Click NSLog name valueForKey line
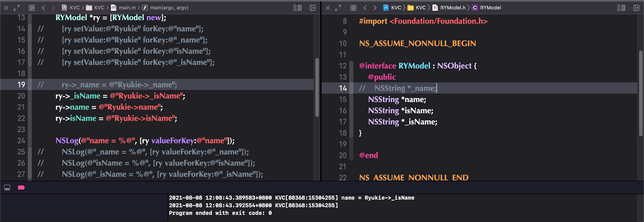Screen dimensions: 644x222 click(145, 141)
